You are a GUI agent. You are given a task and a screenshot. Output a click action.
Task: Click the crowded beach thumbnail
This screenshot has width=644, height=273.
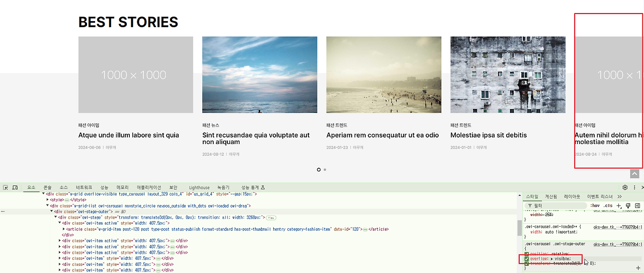tap(384, 75)
